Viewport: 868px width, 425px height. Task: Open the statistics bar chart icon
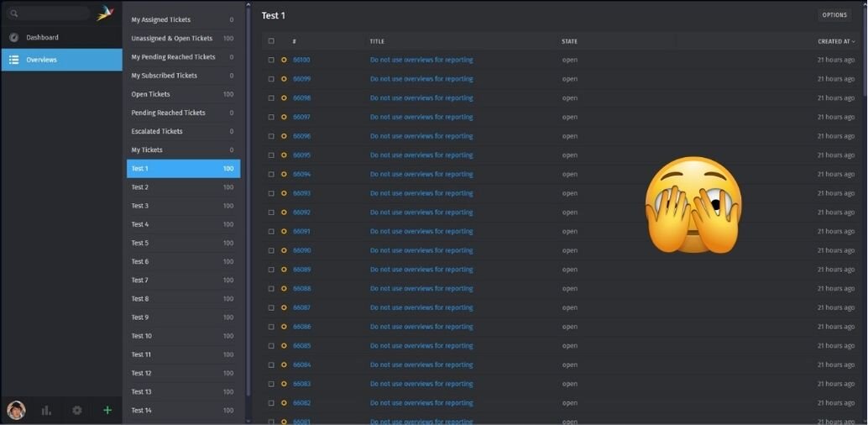click(46, 410)
